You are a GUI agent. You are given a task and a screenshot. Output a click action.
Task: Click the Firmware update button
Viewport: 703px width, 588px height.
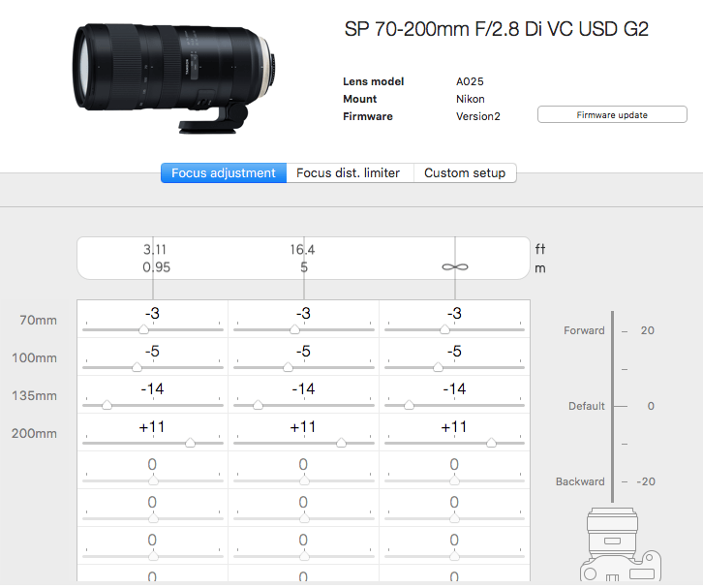[x=611, y=115]
